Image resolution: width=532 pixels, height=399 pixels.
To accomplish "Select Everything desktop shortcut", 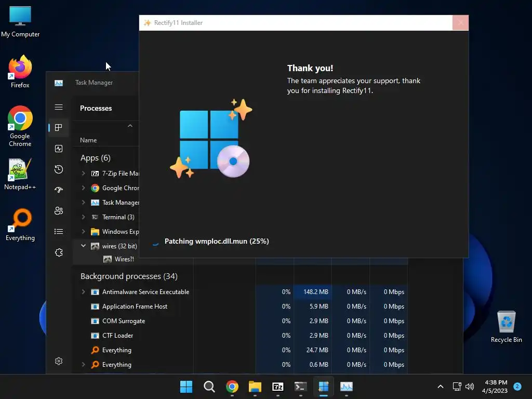I will [x=20, y=224].
